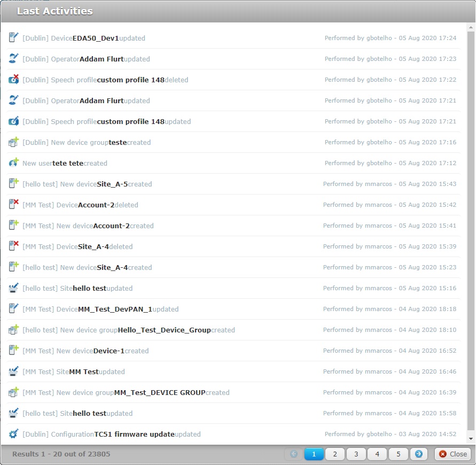The width and height of the screenshot is (476, 465).
Task: Click page 3 in the pagination bar
Action: tap(356, 454)
